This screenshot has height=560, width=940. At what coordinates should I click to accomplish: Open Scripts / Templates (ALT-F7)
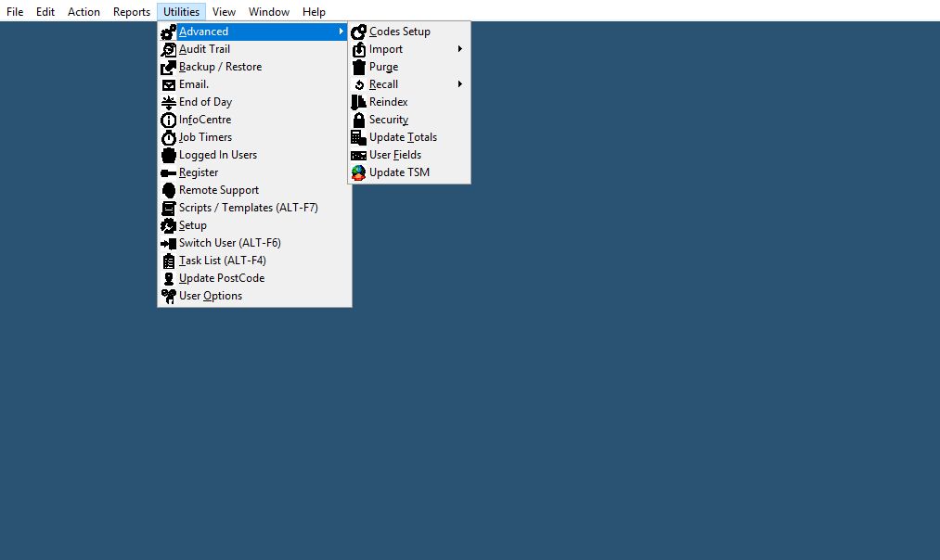tap(248, 208)
